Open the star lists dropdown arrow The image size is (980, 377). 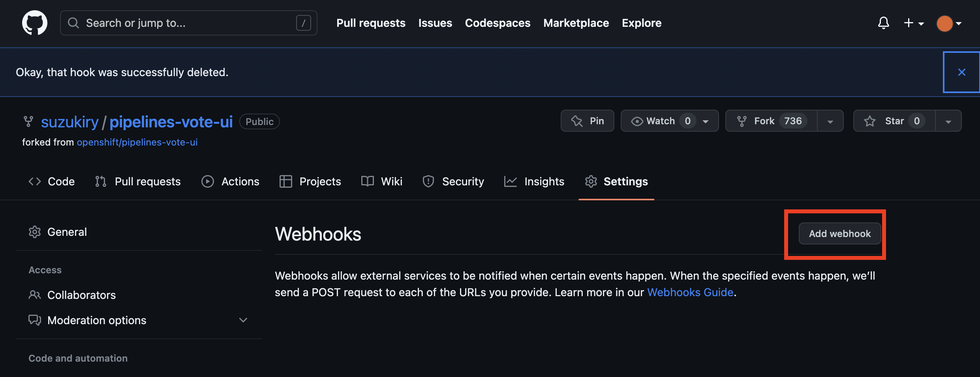click(948, 121)
